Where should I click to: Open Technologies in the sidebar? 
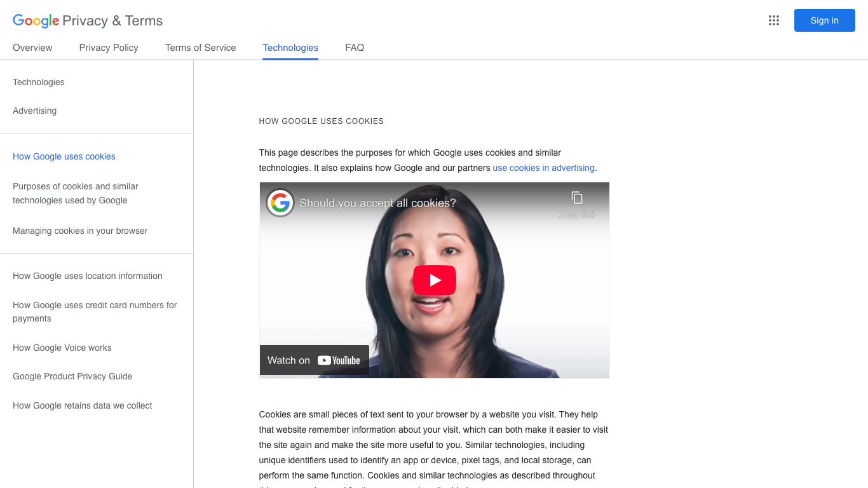click(39, 82)
